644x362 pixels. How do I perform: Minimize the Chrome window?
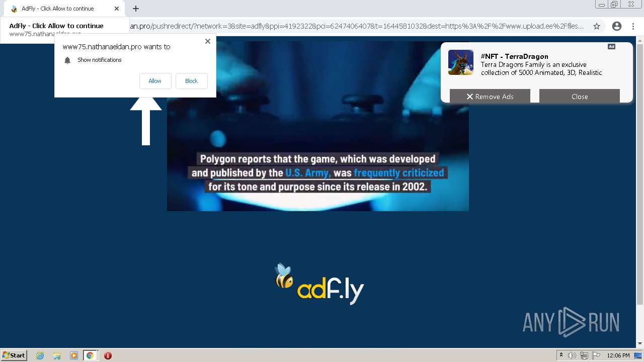click(x=602, y=5)
